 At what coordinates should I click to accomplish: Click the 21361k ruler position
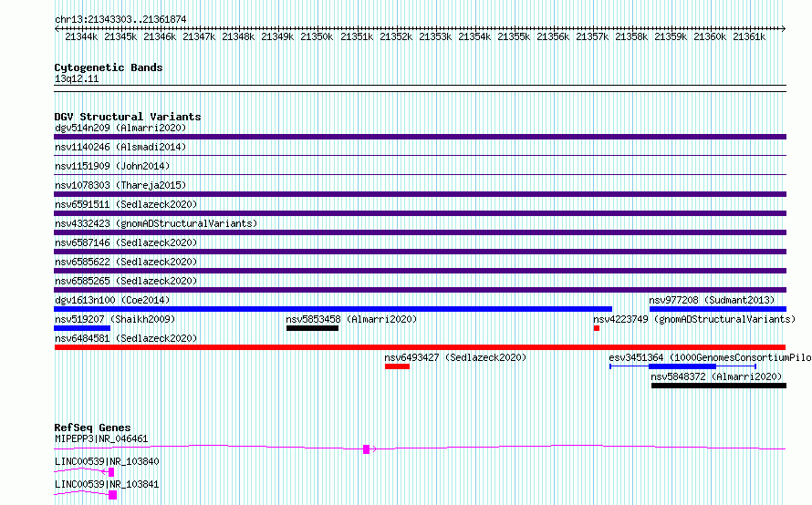tap(749, 36)
